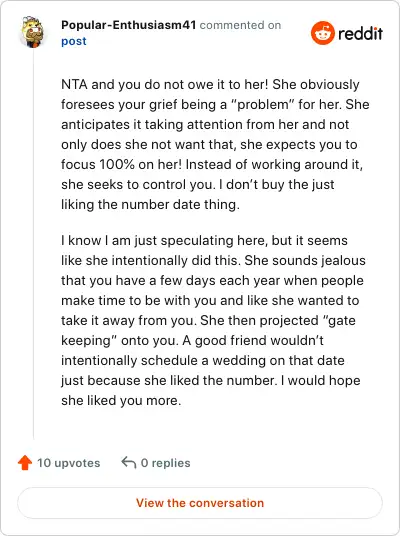Click the reply arrow icon
Viewport: 400px width, 536px height.
click(129, 463)
